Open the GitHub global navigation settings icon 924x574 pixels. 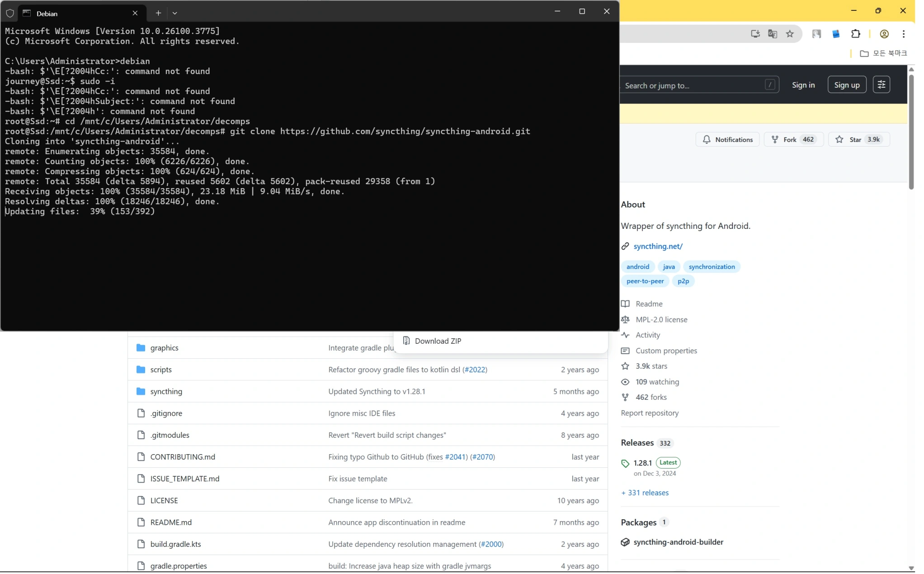(x=881, y=85)
